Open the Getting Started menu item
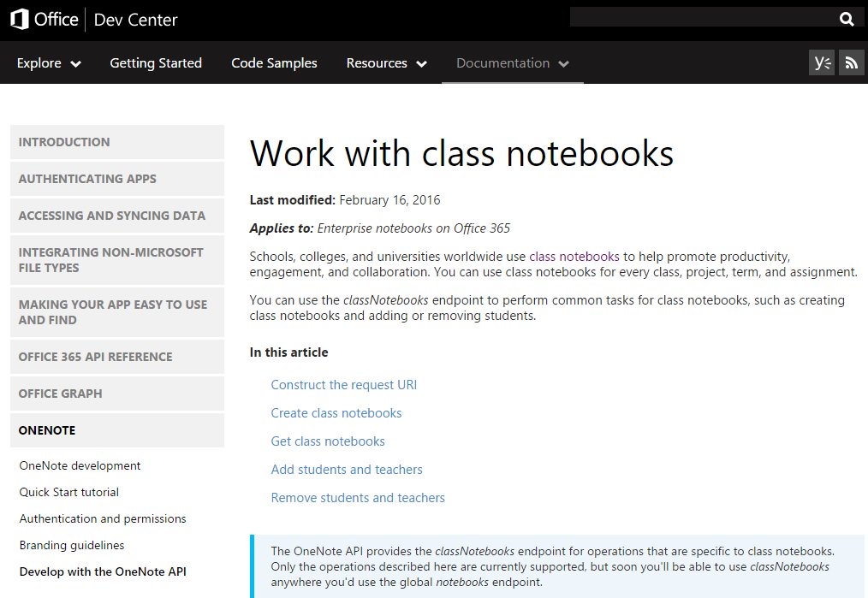Viewport: 868px width, 598px height. click(156, 63)
